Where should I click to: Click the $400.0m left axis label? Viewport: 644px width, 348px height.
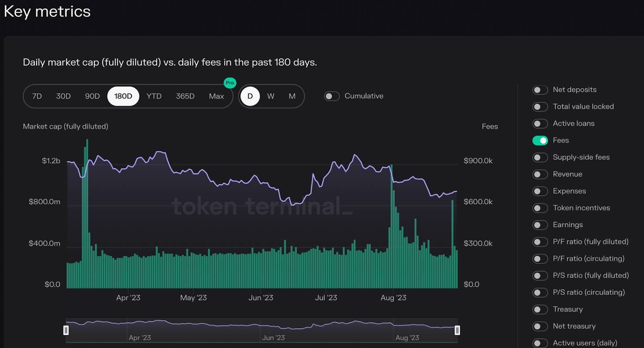click(x=44, y=243)
